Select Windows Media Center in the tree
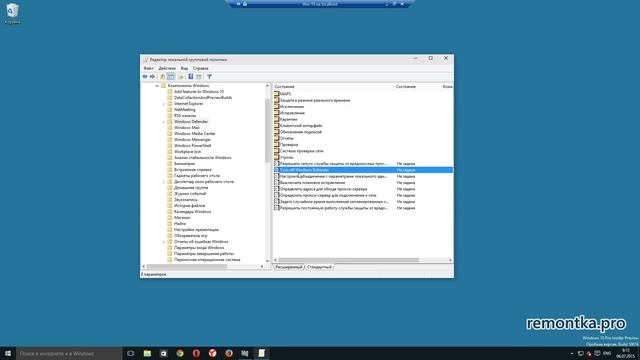This screenshot has width=640, height=360. [195, 133]
